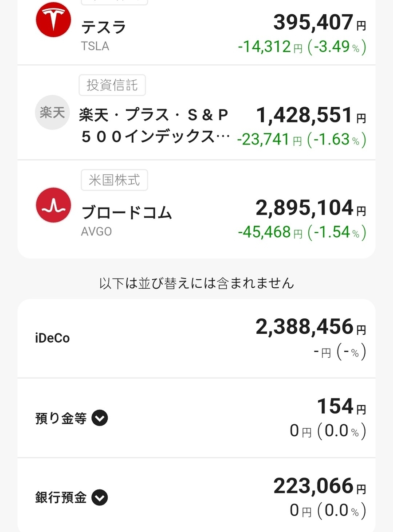Tap the 投資信託 category tag
This screenshot has height=532, width=393.
[112, 85]
